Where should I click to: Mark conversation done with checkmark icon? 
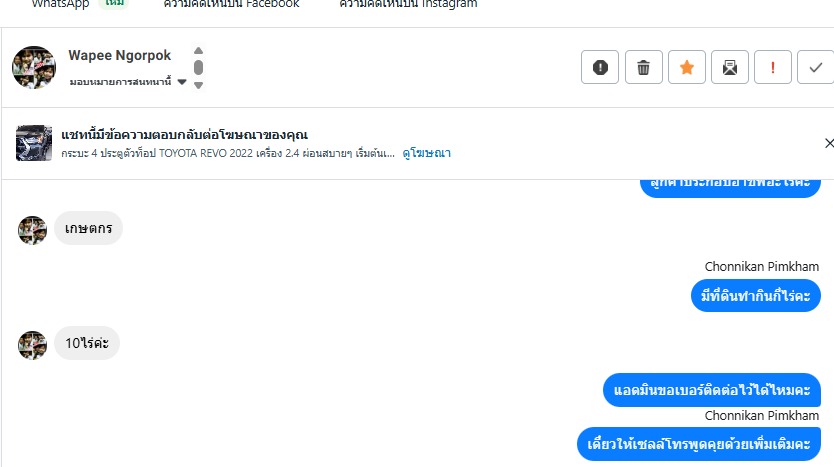click(x=815, y=67)
